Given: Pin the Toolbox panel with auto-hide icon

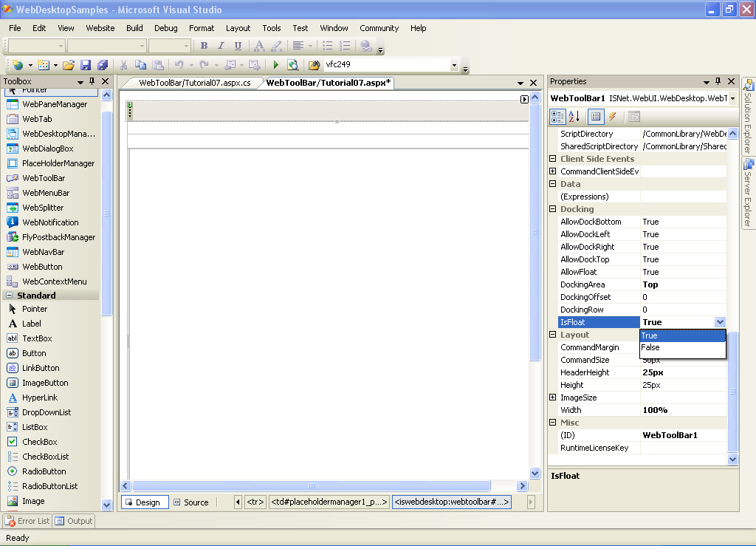Looking at the screenshot, I should click(x=92, y=81).
